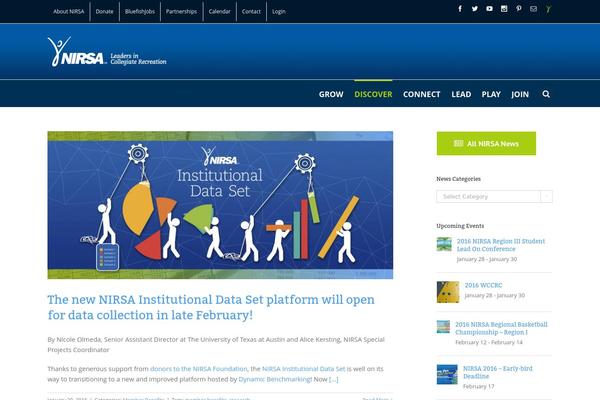The width and height of the screenshot is (600, 400).
Task: Click Regional Basketball Championship thumbnail
Action: point(443,327)
